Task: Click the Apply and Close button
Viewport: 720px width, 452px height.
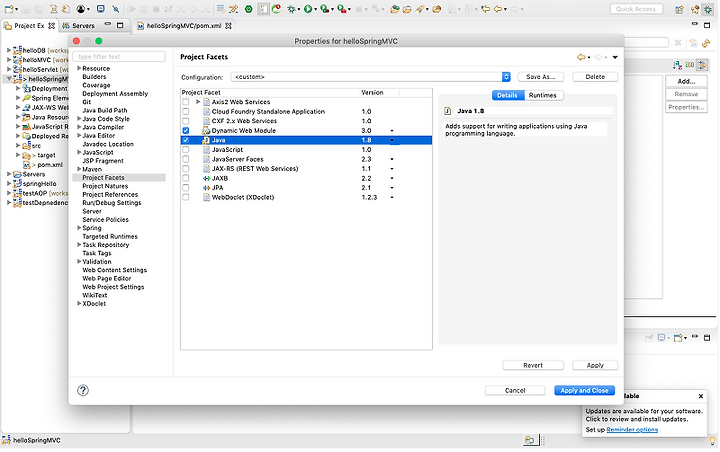Action: coord(584,390)
